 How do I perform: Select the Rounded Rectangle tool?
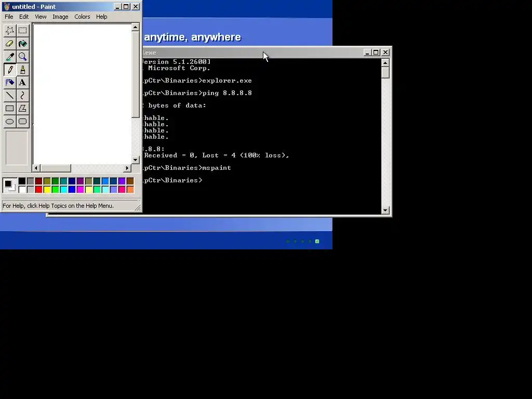pos(23,122)
